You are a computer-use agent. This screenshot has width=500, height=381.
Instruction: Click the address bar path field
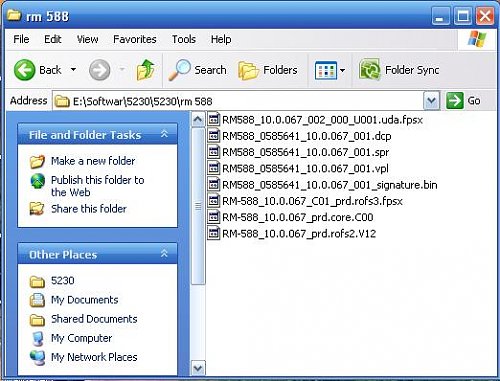[238, 101]
